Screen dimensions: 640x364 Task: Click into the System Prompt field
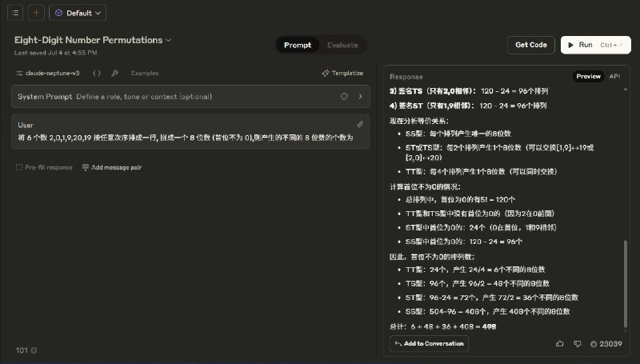point(190,96)
